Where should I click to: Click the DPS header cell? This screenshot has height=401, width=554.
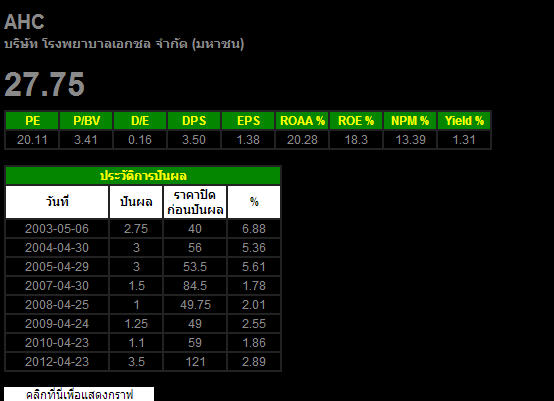click(194, 121)
